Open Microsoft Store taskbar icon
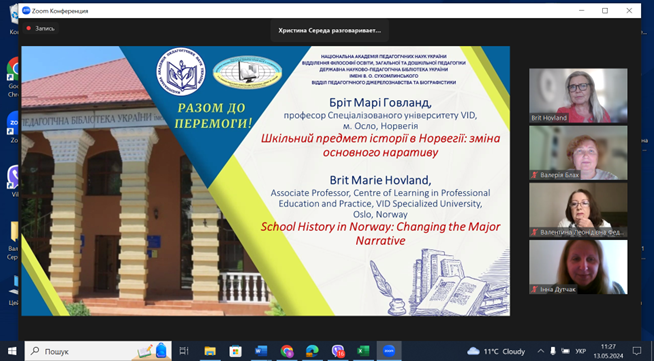 coord(236,351)
